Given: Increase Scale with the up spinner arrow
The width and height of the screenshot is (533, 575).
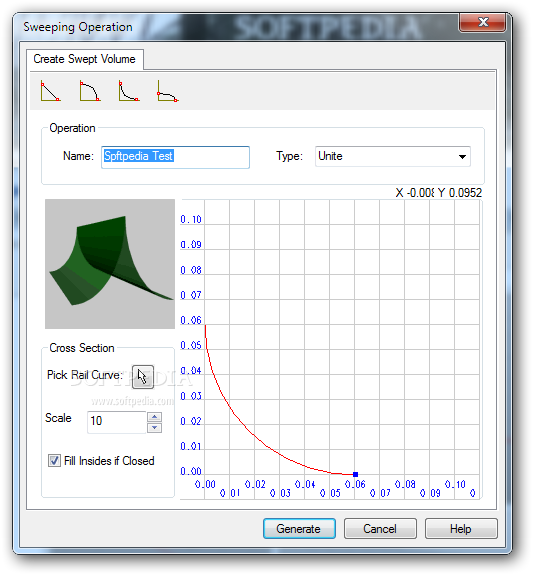Looking at the screenshot, I should (x=154, y=417).
